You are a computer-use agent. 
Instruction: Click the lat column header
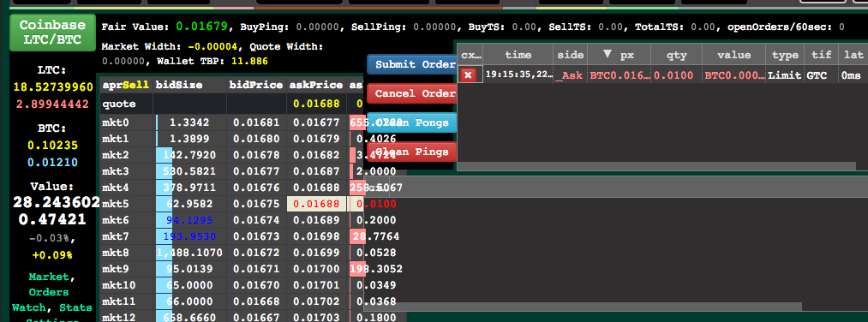click(x=853, y=55)
